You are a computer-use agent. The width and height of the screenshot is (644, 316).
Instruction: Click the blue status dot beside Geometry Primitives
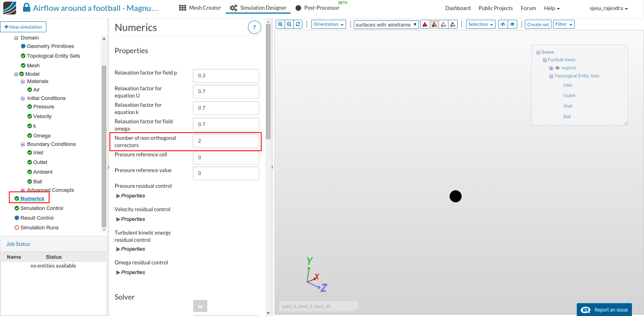point(23,46)
